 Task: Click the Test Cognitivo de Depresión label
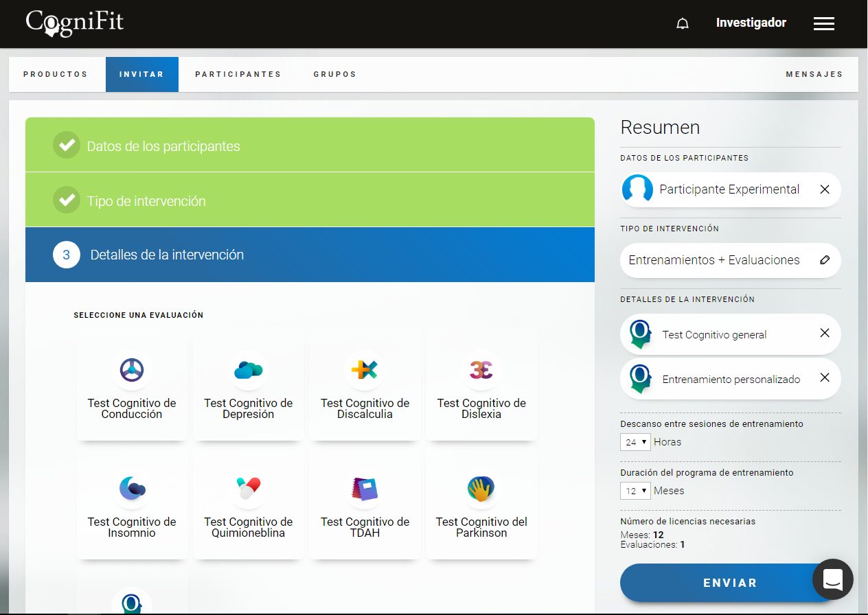[249, 408]
